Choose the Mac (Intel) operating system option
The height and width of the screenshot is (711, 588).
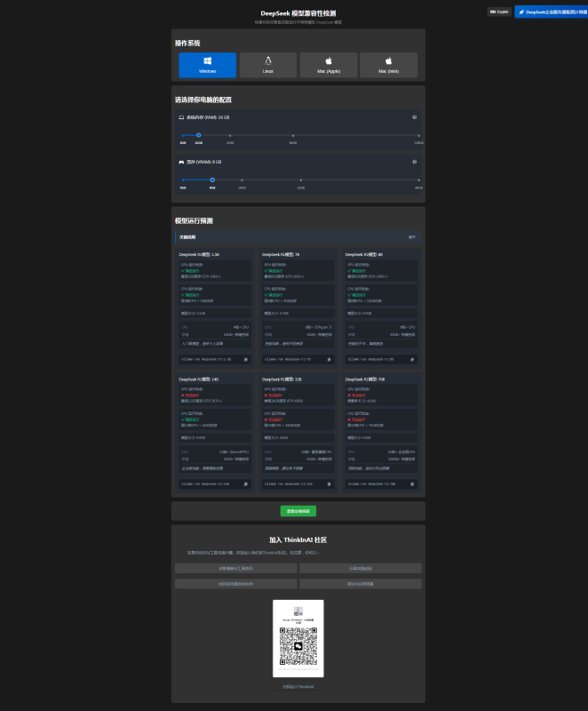coord(388,65)
